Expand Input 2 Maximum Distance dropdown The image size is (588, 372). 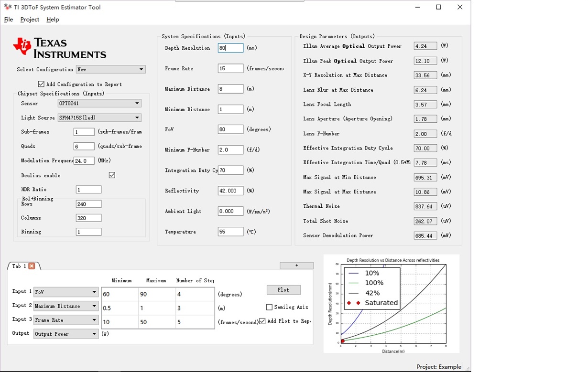point(66,306)
